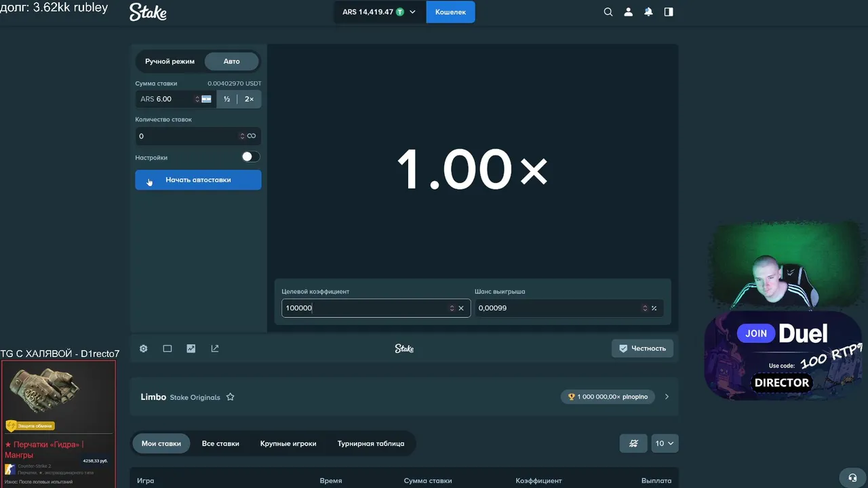Image resolution: width=868 pixels, height=488 pixels.
Task: Double the bet with 2× button
Action: click(249, 99)
